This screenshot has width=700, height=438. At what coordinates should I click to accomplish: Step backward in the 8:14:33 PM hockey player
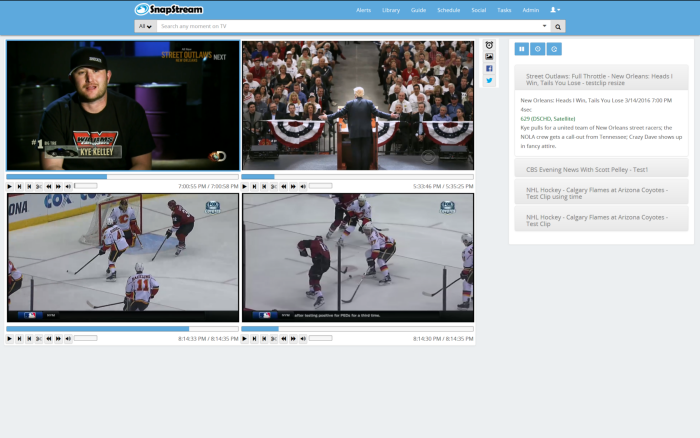click(29, 339)
